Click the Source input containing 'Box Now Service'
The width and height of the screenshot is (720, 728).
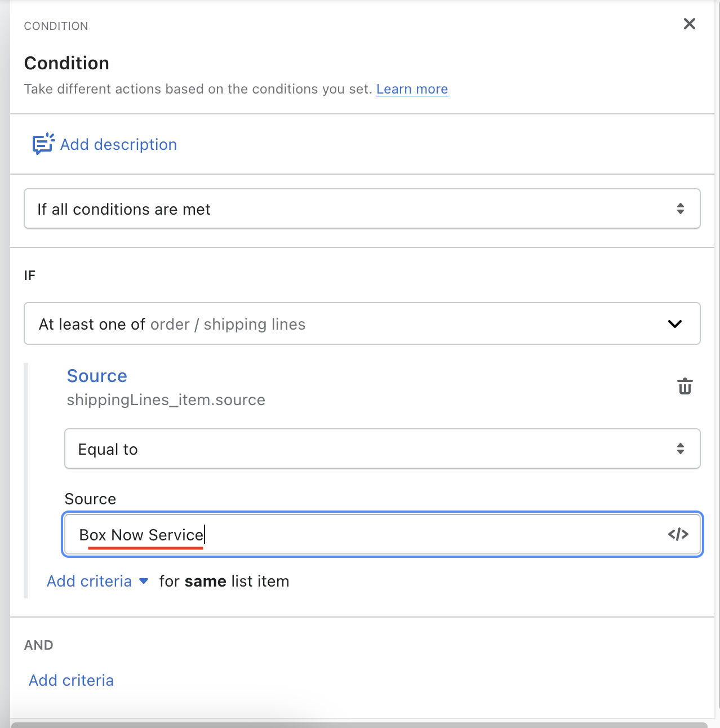[x=366, y=534]
